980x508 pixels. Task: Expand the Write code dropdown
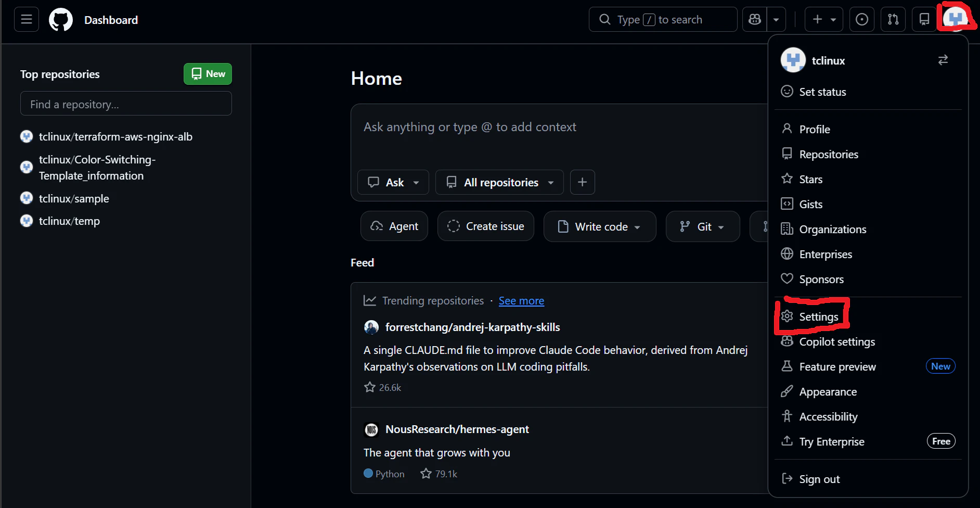click(600, 226)
